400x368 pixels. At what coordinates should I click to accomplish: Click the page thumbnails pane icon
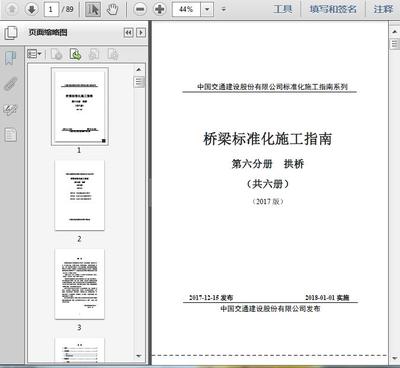[11, 33]
